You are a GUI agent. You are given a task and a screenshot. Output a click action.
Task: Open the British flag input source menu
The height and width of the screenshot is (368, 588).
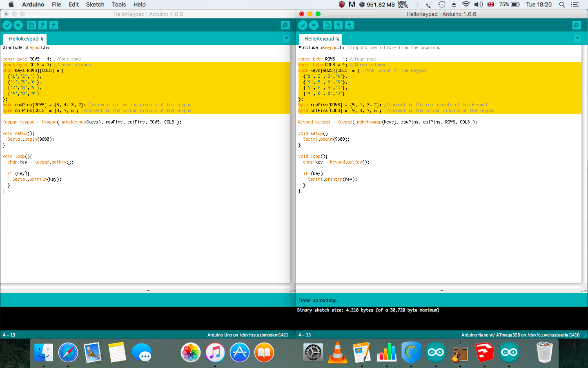point(491,4)
